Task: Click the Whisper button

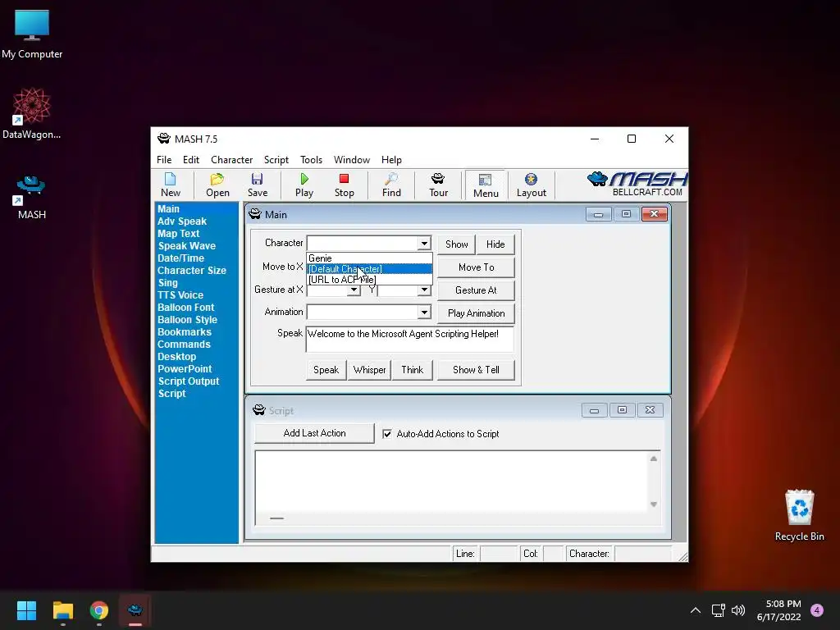Action: pyautogui.click(x=369, y=370)
